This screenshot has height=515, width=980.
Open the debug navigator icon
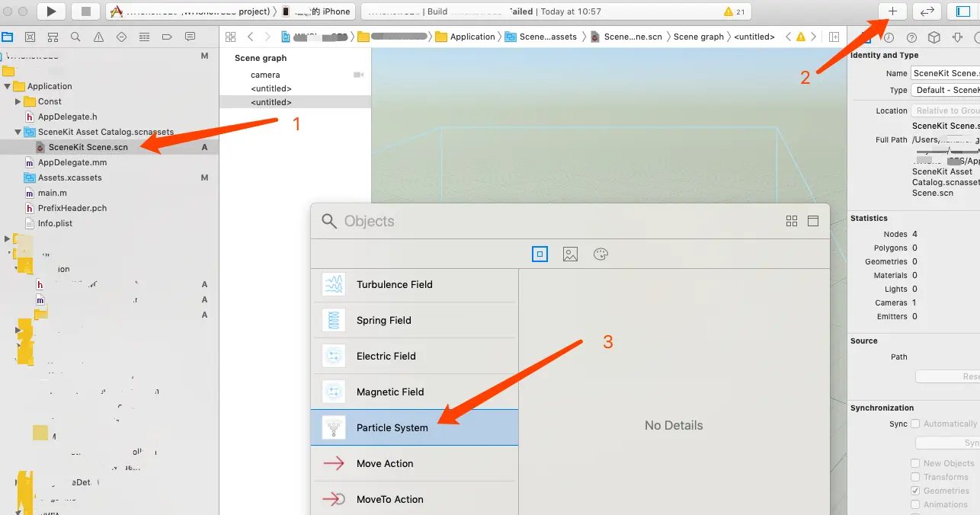click(144, 37)
